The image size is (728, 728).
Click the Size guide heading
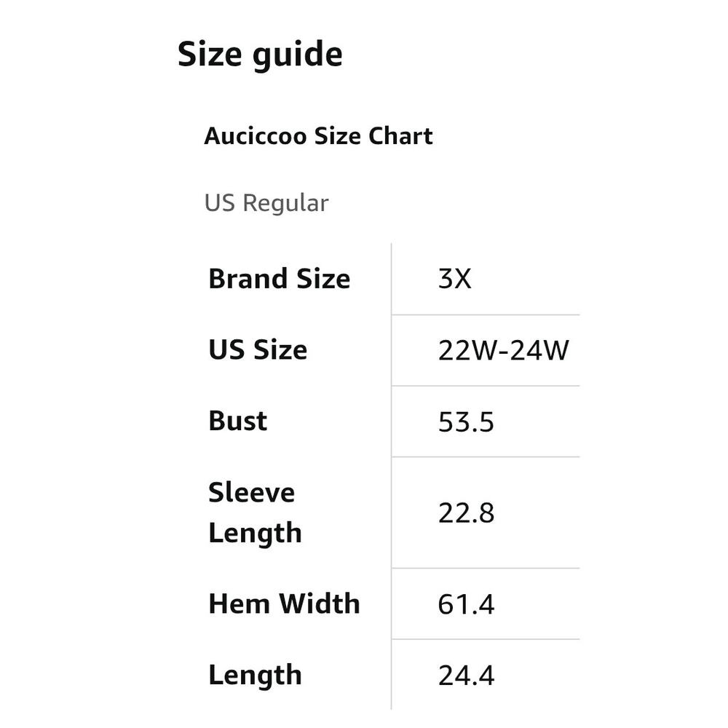pos(260,55)
